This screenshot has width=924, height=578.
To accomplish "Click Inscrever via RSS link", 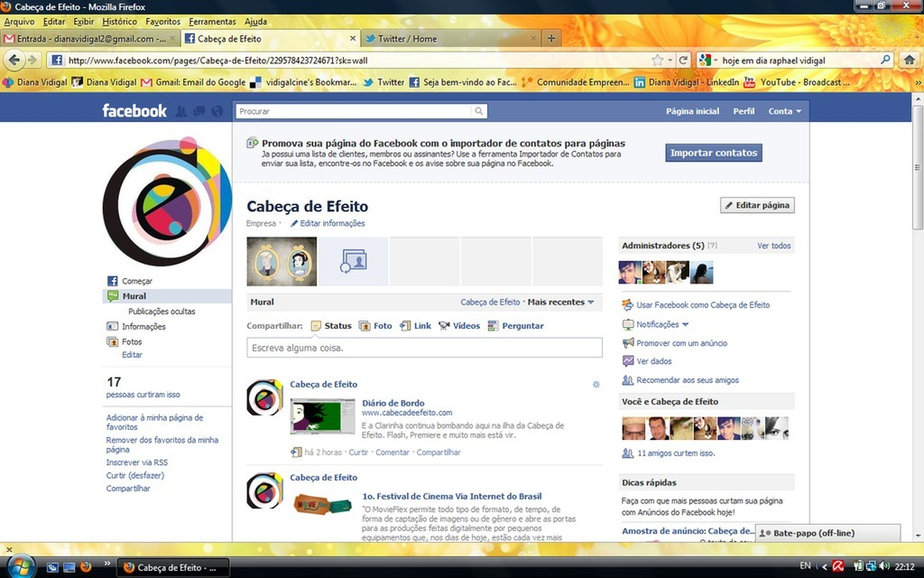I will (x=137, y=462).
